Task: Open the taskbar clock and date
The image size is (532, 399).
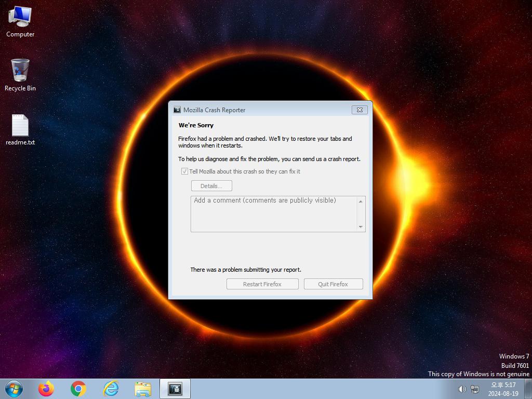Action: point(503,389)
